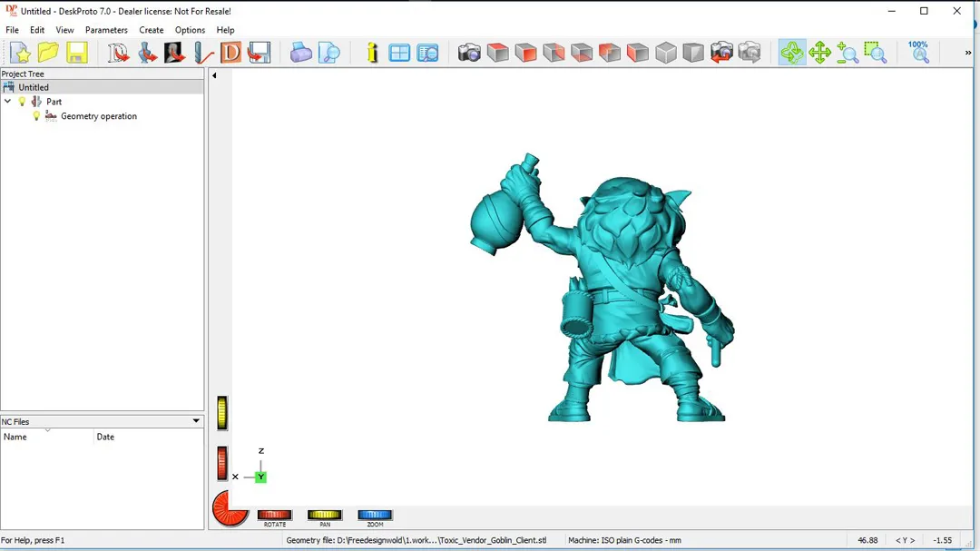The height and width of the screenshot is (551, 980).
Task: Open Print Preview magnifier icon
Action: (328, 53)
